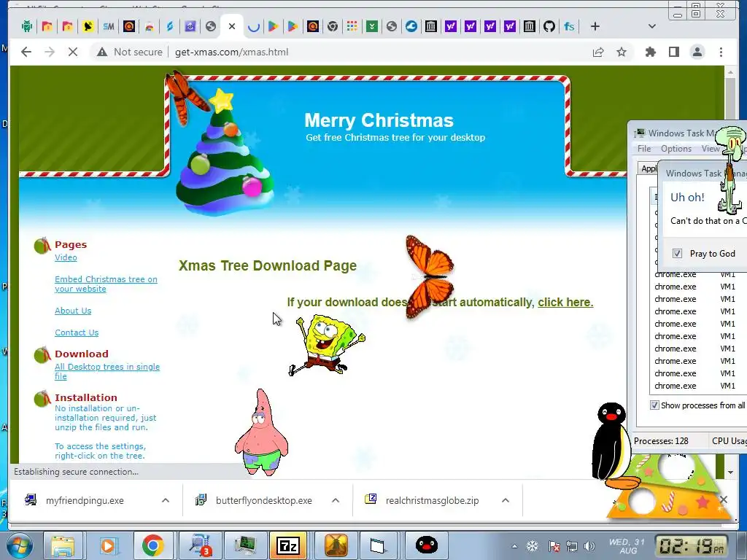The height and width of the screenshot is (560, 747).
Task: Open the butterflyondesktop.exe downloaded file
Action: pyautogui.click(x=264, y=500)
